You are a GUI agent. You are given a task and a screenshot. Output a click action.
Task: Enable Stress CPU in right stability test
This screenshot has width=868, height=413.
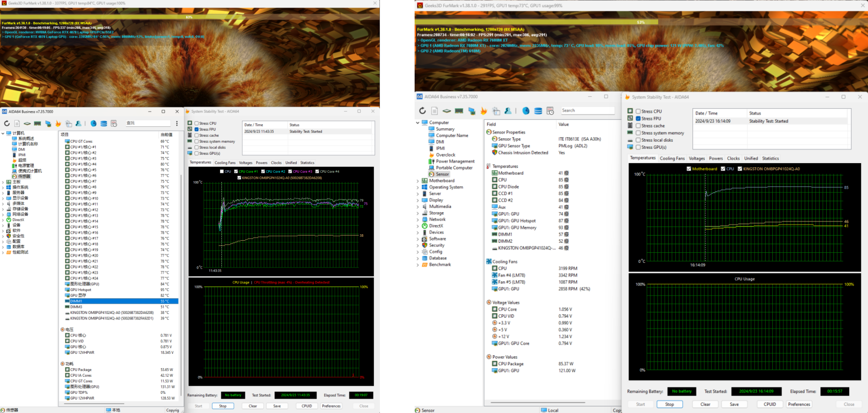coord(638,111)
